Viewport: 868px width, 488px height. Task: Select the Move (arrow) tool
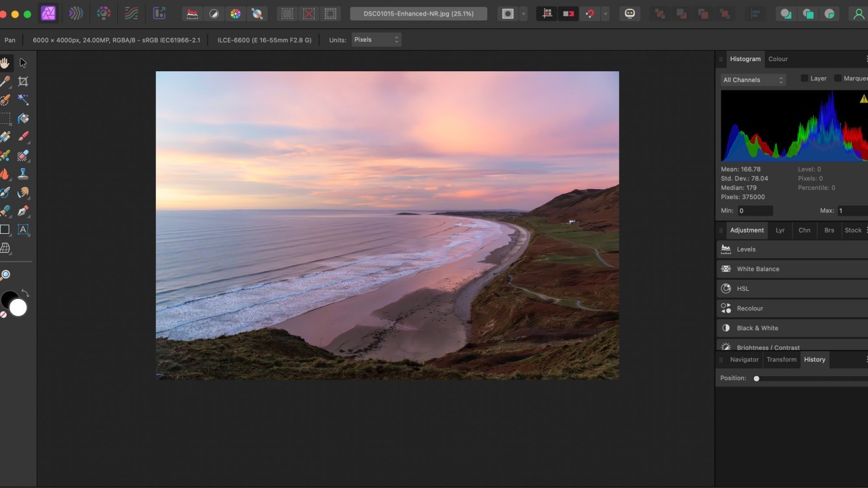23,63
